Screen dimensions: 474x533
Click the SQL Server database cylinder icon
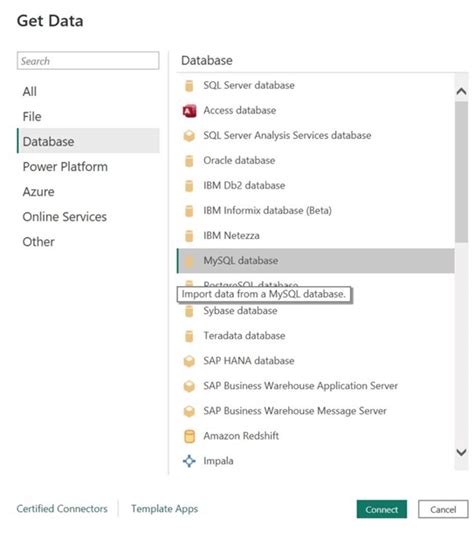pyautogui.click(x=189, y=86)
